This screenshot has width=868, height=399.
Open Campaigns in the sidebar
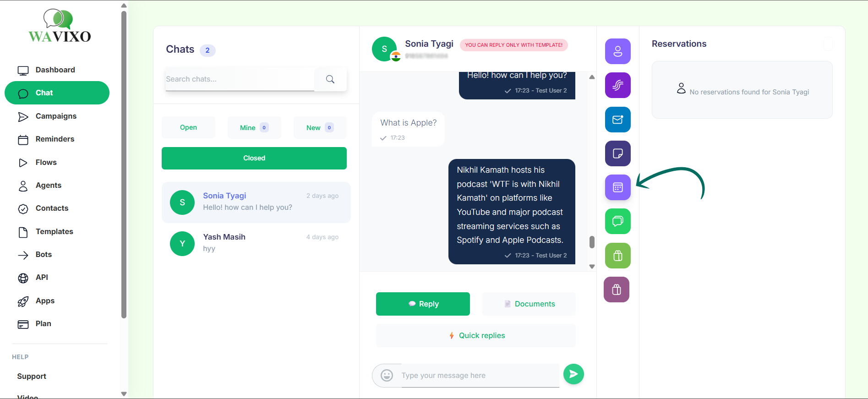(x=57, y=116)
